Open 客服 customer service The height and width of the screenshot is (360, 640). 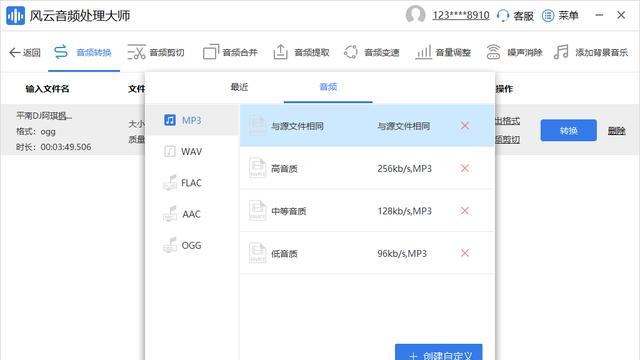click(515, 16)
